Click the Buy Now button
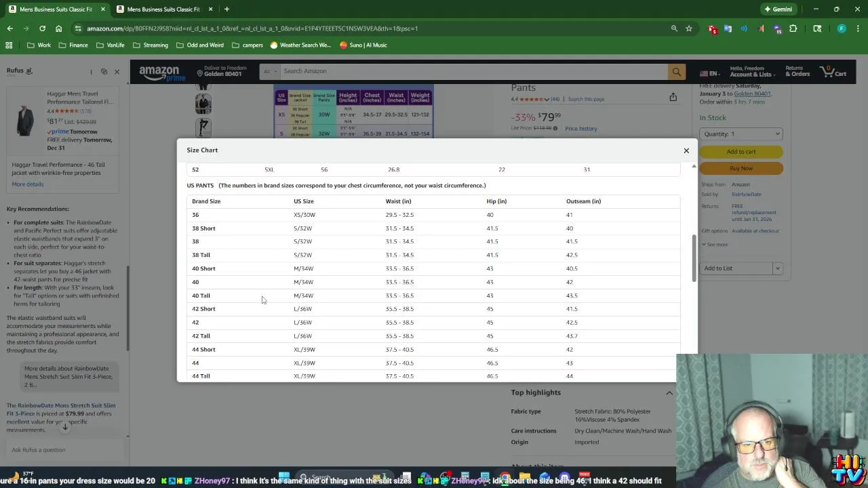 pyautogui.click(x=741, y=168)
